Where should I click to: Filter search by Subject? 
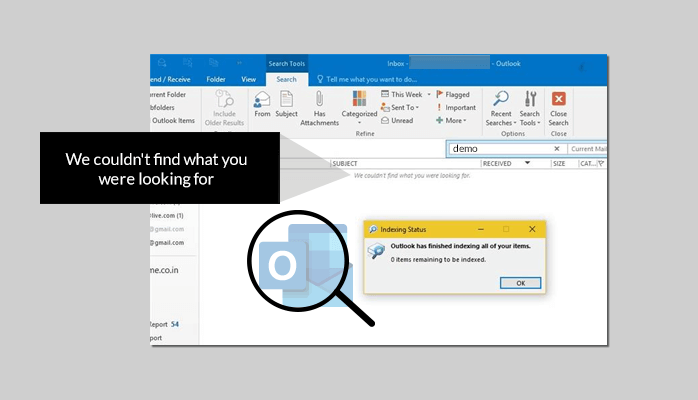[x=286, y=104]
